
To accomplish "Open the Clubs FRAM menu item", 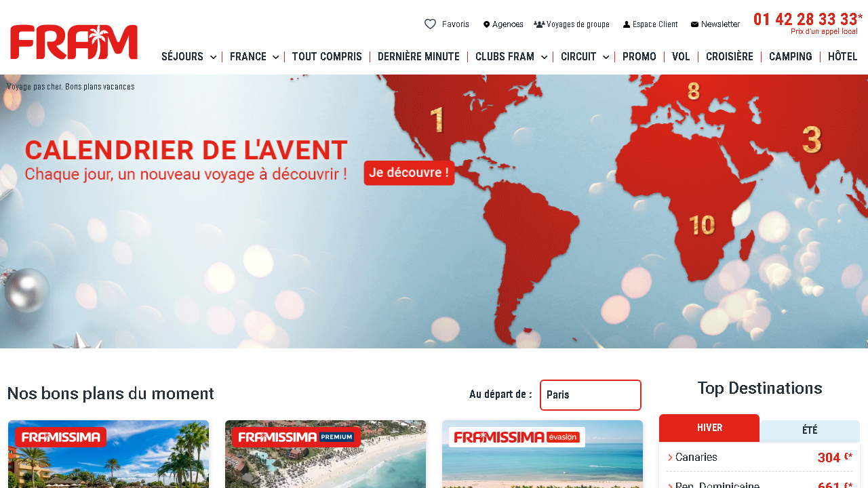I will [505, 57].
